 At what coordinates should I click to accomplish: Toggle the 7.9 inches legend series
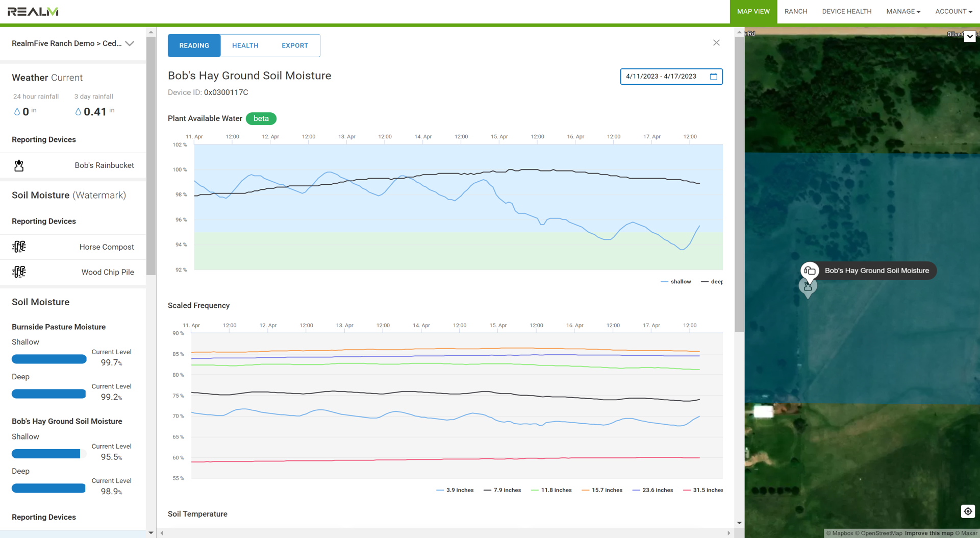pyautogui.click(x=502, y=490)
